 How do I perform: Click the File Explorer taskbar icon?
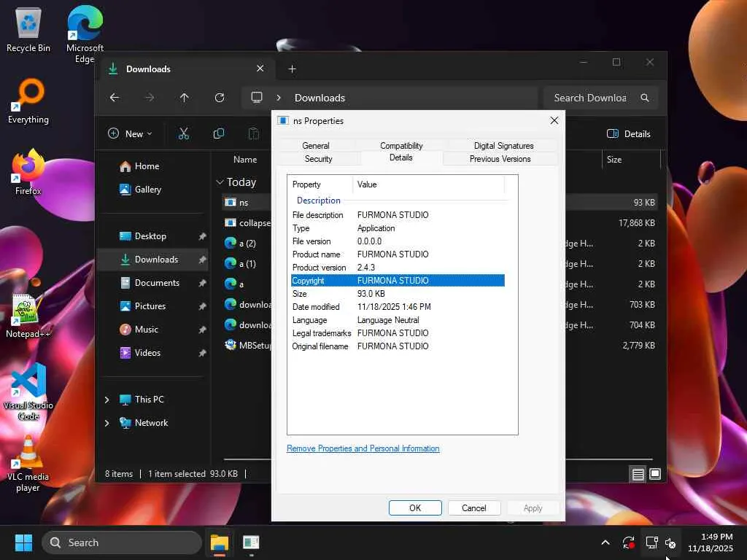(220, 542)
